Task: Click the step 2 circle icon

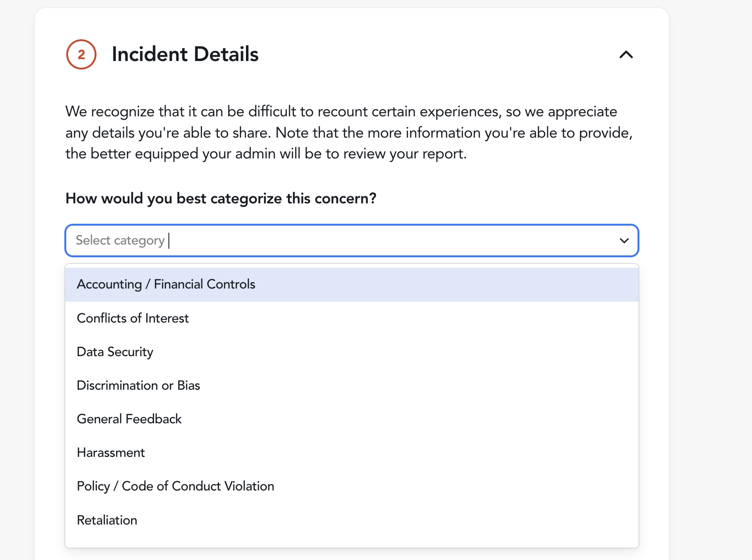Action: pyautogui.click(x=81, y=54)
